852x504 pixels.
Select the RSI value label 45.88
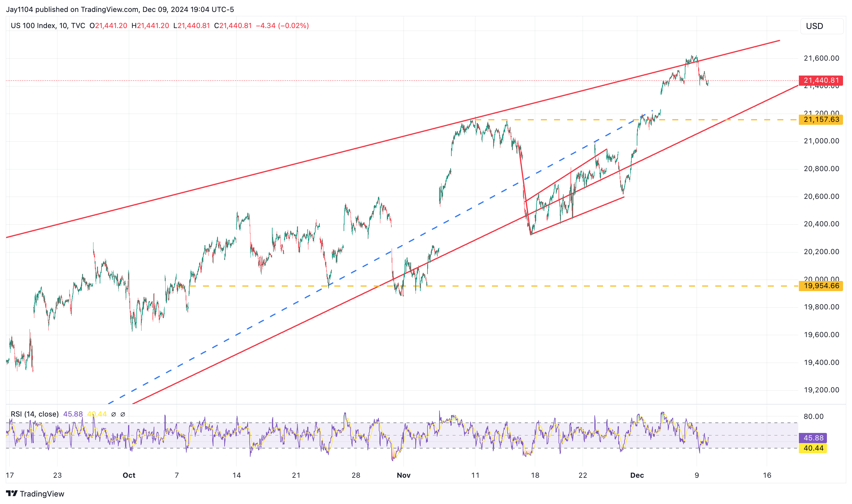(813, 438)
